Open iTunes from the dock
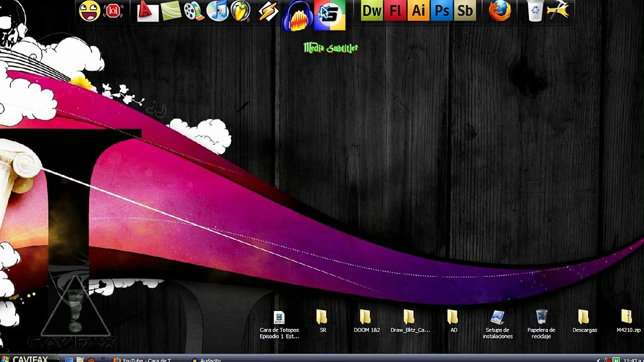The image size is (644, 362). pos(217,11)
